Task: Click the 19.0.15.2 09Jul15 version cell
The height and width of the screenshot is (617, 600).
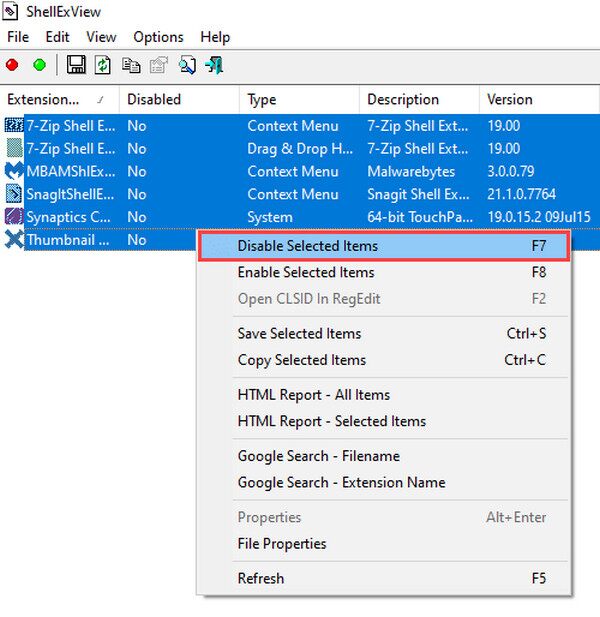Action: tap(539, 217)
